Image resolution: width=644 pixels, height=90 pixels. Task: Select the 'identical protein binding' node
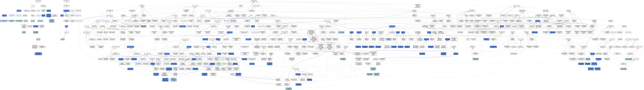point(4,15)
